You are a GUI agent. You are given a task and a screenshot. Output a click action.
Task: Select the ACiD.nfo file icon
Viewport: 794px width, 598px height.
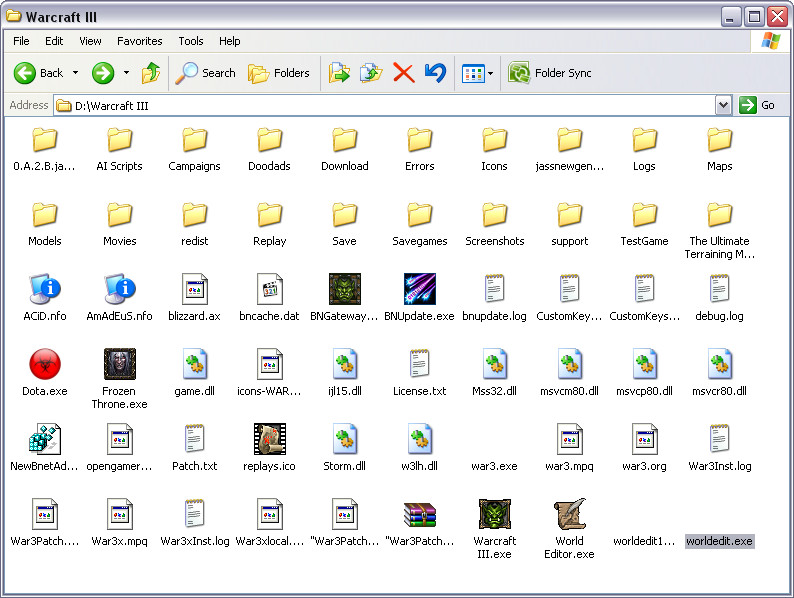(45, 289)
